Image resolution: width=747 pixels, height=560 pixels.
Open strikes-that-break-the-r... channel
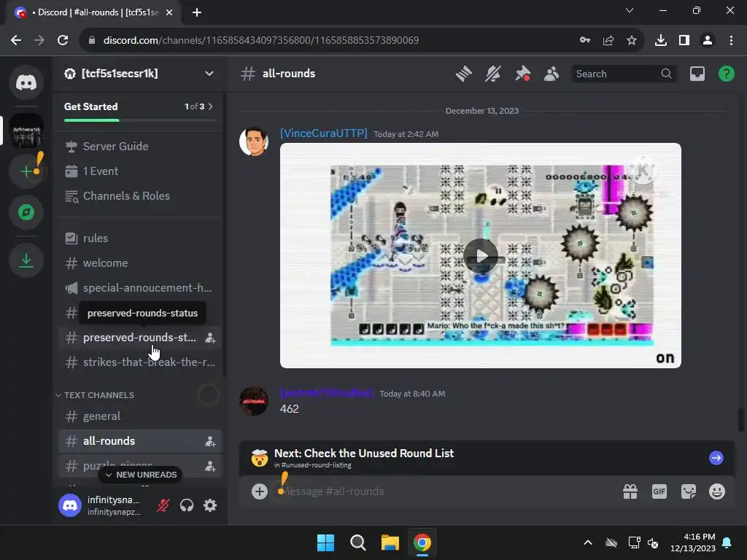point(139,362)
